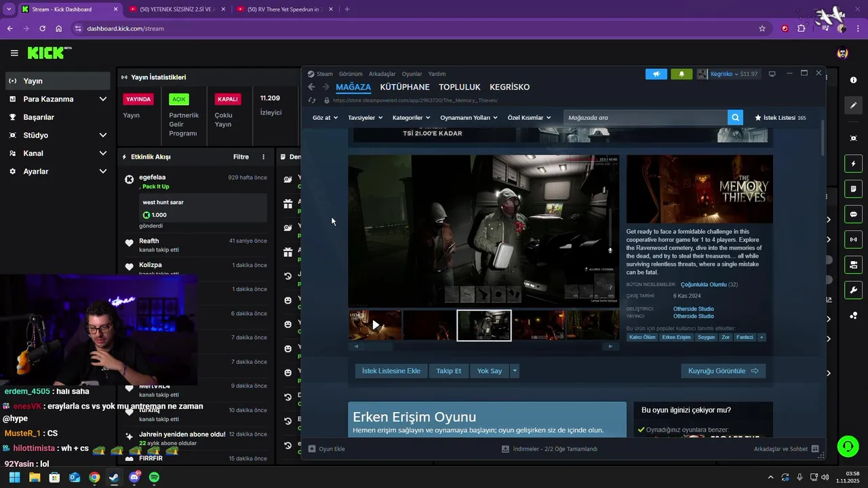The image size is (868, 488).
Task: Open Steam from Windows taskbar
Action: tap(114, 477)
